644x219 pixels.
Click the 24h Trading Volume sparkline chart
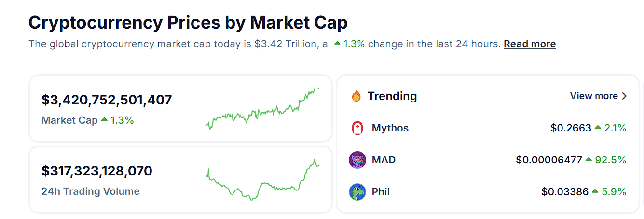(263, 180)
